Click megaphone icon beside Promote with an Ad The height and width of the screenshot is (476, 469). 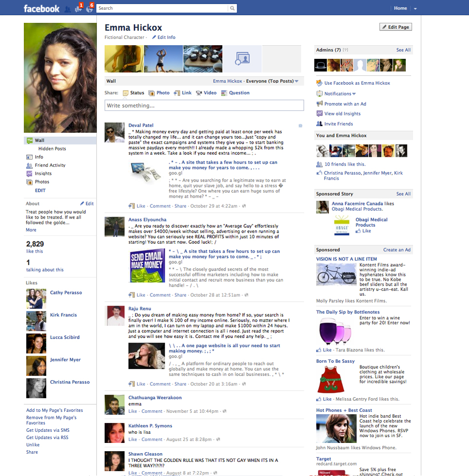pyautogui.click(x=319, y=104)
